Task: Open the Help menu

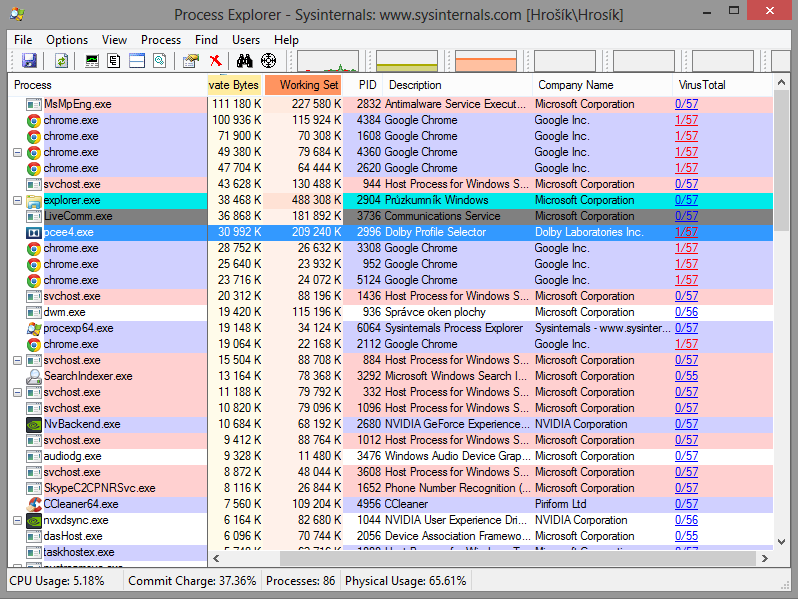Action: coord(286,40)
